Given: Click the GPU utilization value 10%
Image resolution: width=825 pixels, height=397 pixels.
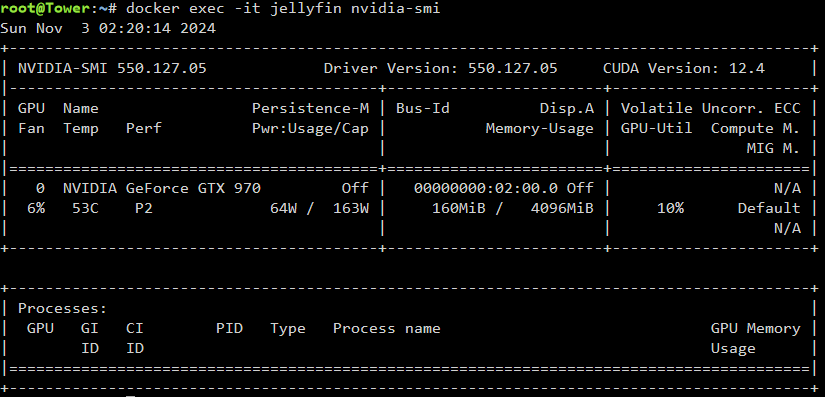Looking at the screenshot, I should pyautogui.click(x=670, y=208).
